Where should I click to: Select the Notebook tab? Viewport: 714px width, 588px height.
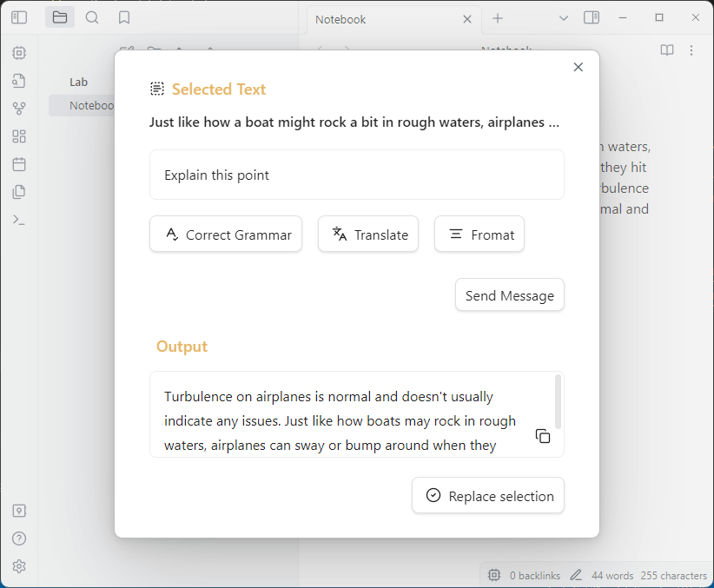(x=393, y=20)
